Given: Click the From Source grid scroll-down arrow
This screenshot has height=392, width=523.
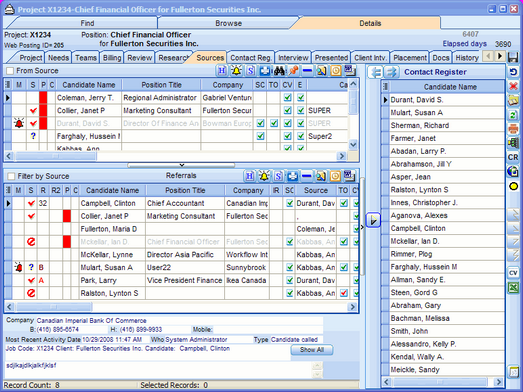Looking at the screenshot, I should [x=353, y=145].
